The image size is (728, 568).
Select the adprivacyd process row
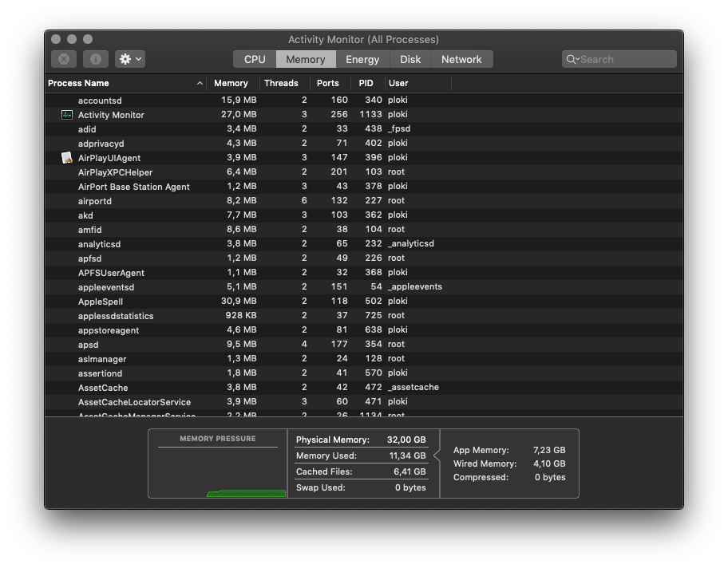click(x=364, y=144)
